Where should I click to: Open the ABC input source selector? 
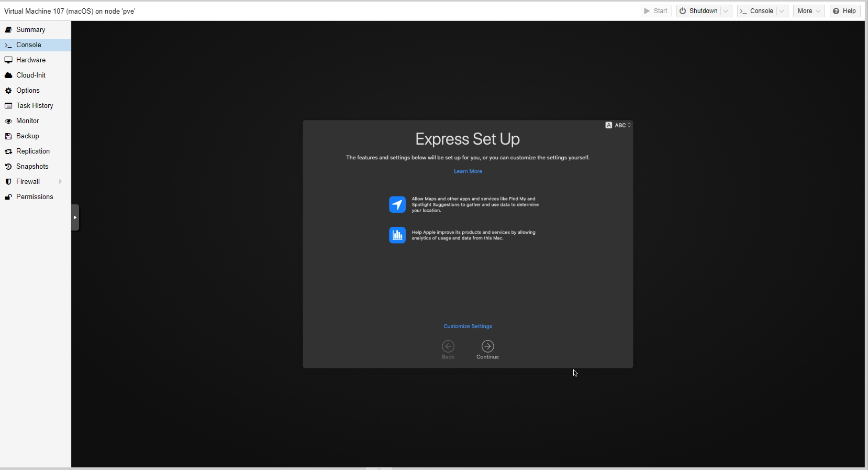click(x=619, y=125)
